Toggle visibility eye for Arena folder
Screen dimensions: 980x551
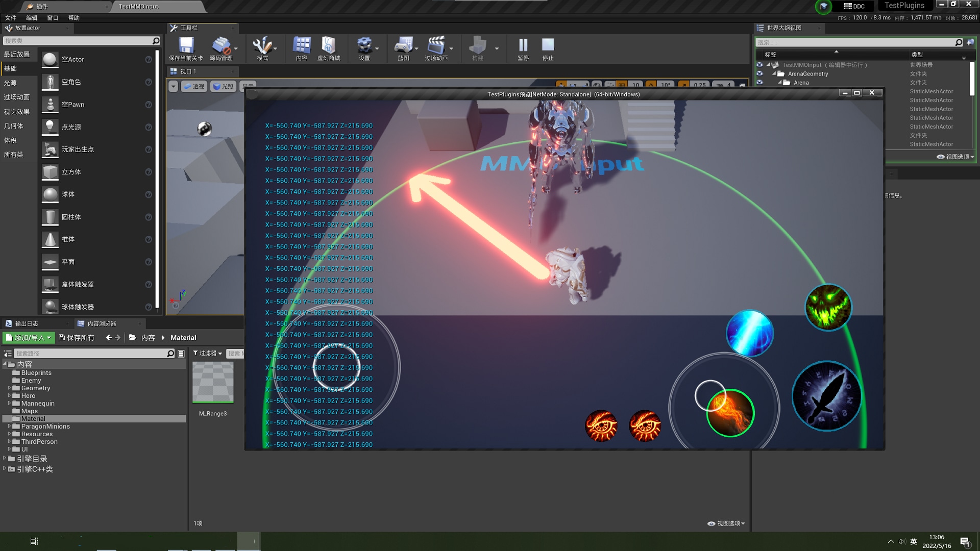point(759,82)
